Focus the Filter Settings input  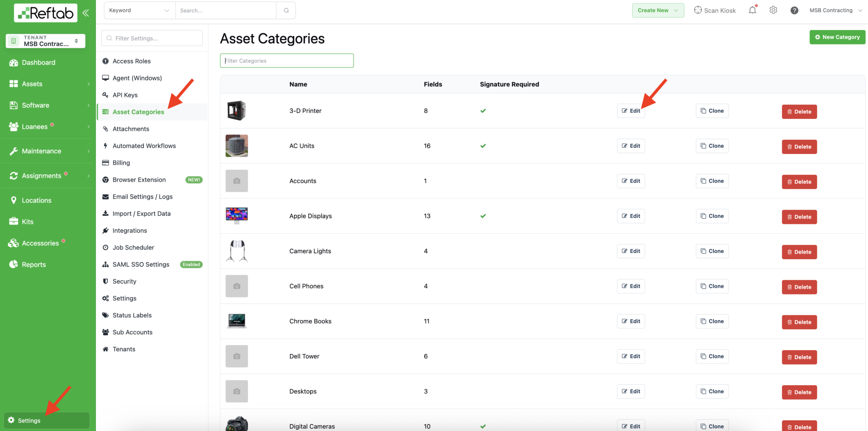[x=152, y=38]
